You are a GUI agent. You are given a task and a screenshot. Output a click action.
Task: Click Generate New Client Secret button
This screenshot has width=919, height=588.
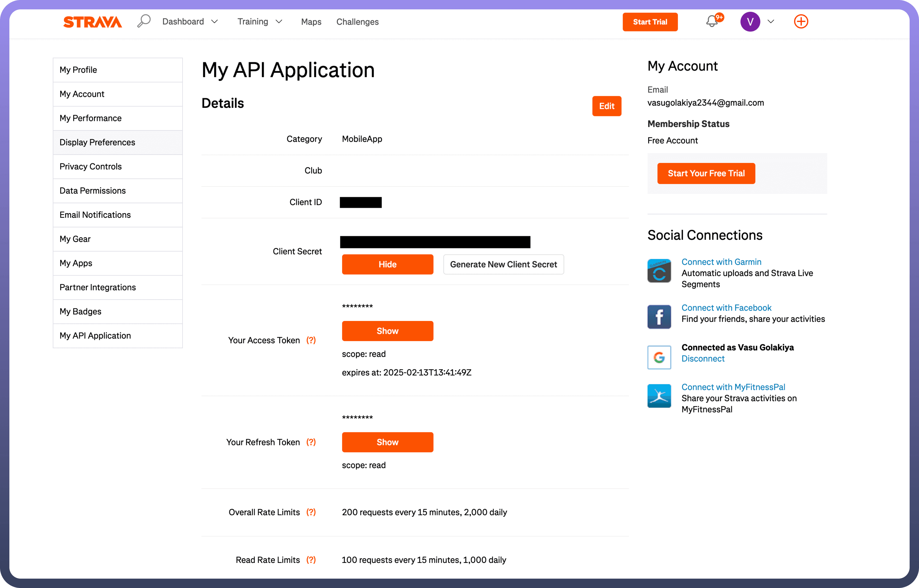[x=503, y=264]
